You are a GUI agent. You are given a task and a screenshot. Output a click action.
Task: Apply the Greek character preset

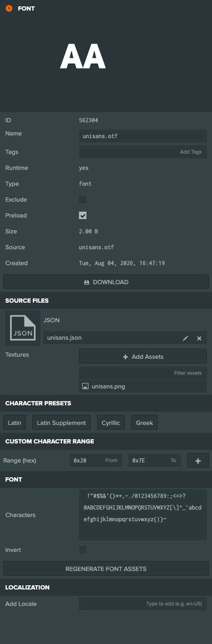(x=144, y=422)
